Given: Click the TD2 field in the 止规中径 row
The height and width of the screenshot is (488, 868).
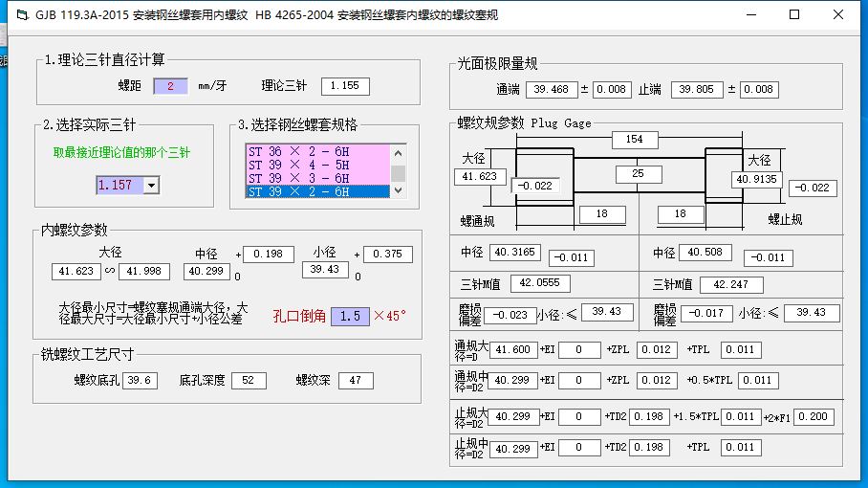Looking at the screenshot, I should point(649,447).
